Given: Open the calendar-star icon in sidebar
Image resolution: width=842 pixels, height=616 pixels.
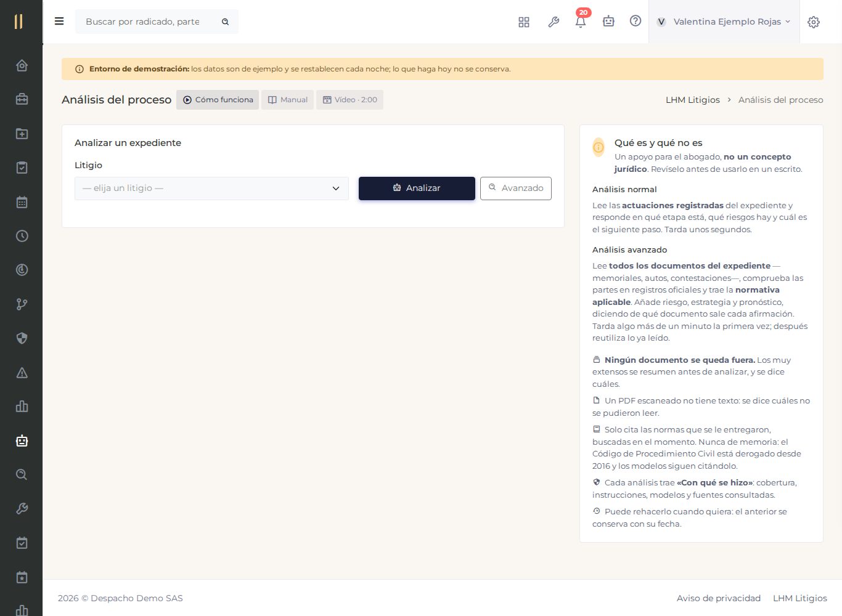Looking at the screenshot, I should [x=22, y=577].
